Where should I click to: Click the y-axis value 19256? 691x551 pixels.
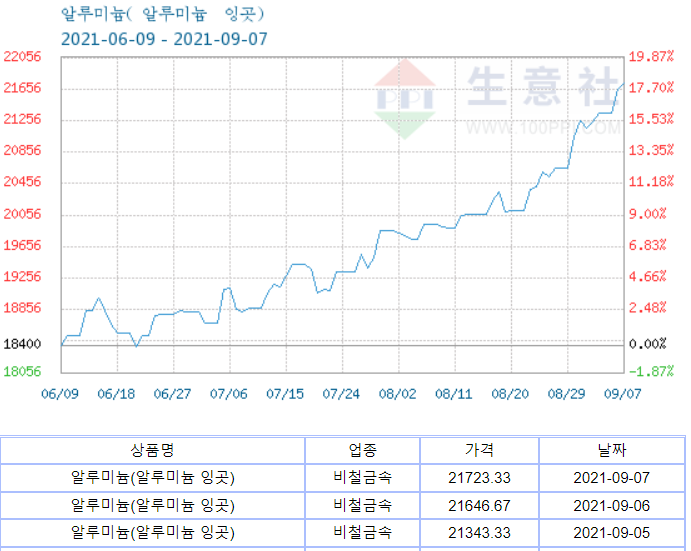tap(22, 277)
